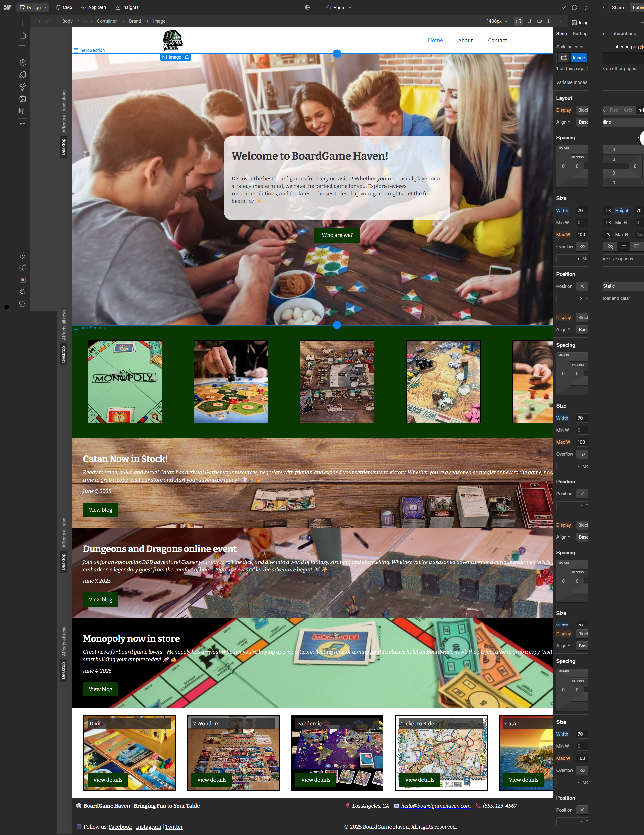This screenshot has height=835, width=644.
Task: Switch to the Interactions tab
Action: point(623,34)
